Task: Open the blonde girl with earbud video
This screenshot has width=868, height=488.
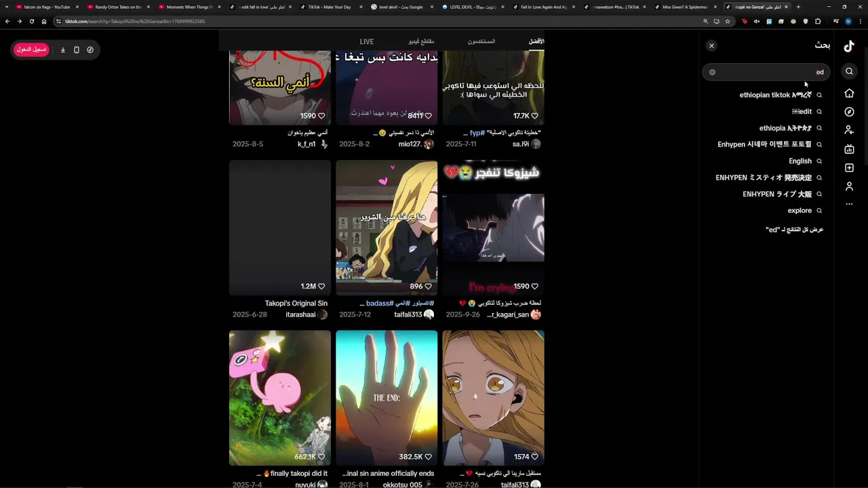Action: (x=493, y=398)
